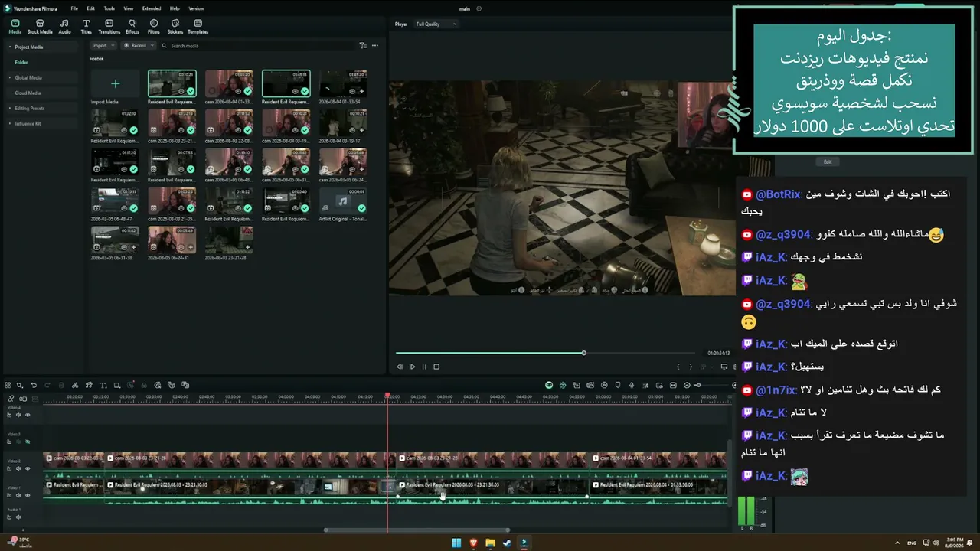Viewport: 980px width, 551px height.
Task: Set the mark out point
Action: click(x=691, y=367)
